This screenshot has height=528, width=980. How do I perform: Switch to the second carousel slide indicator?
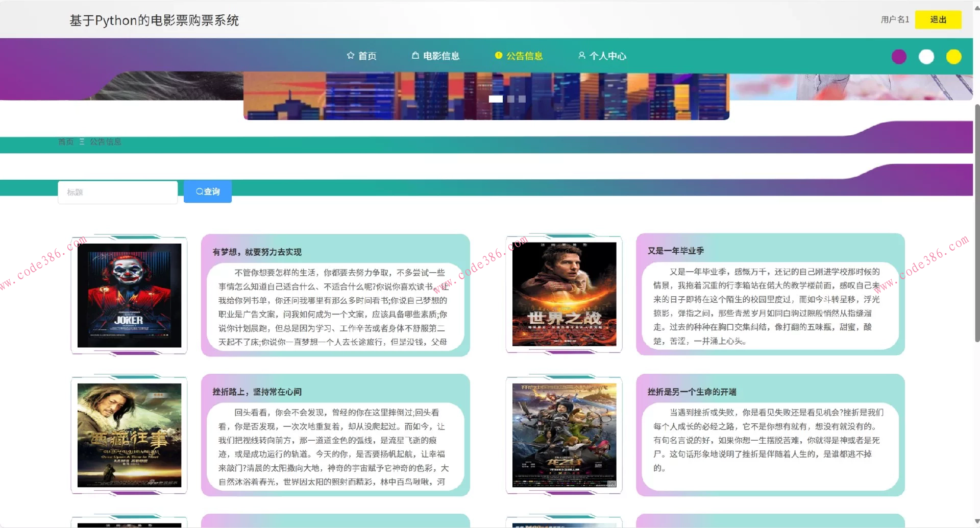[x=511, y=99]
